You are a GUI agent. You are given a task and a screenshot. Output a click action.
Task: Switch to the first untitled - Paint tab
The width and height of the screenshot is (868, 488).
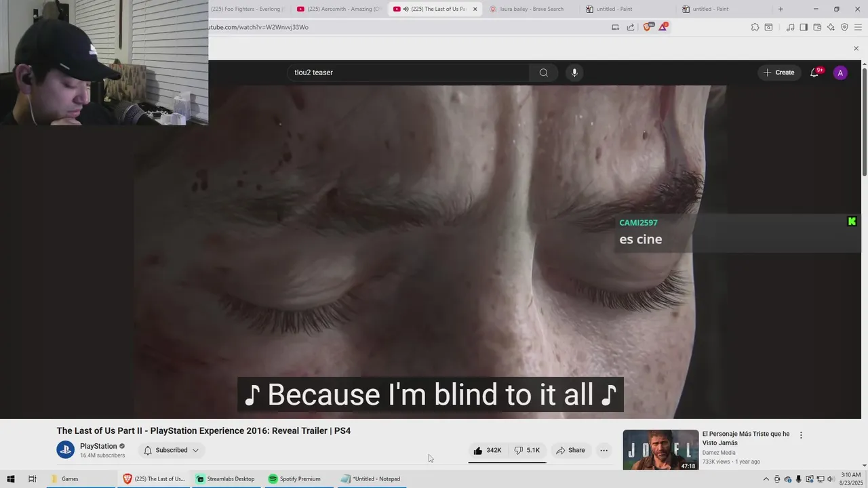627,9
